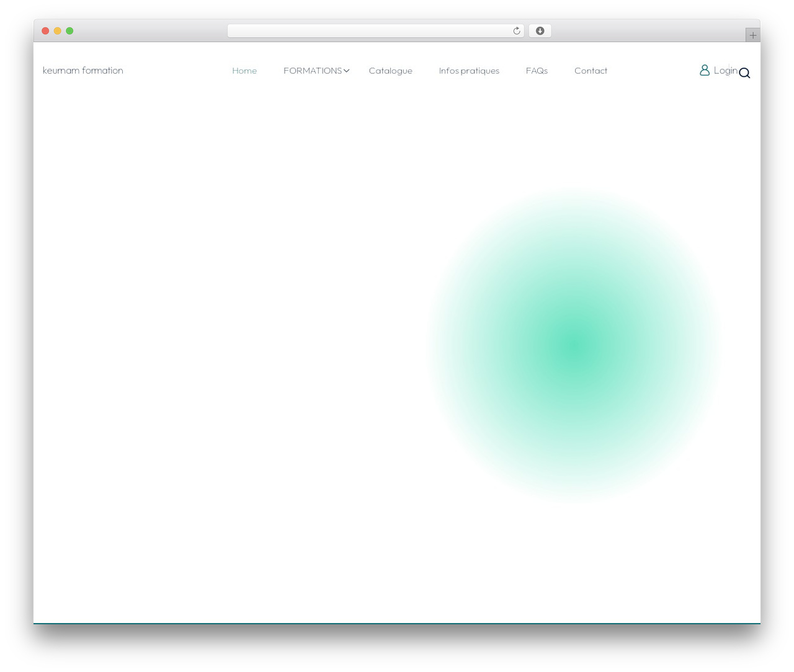Minimize the window with yellow button
794x672 pixels.
pyautogui.click(x=57, y=31)
